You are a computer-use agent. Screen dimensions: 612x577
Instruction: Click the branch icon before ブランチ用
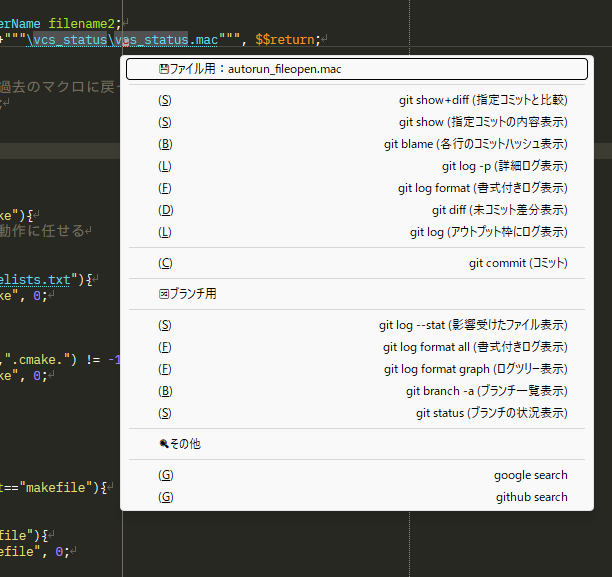[164, 294]
